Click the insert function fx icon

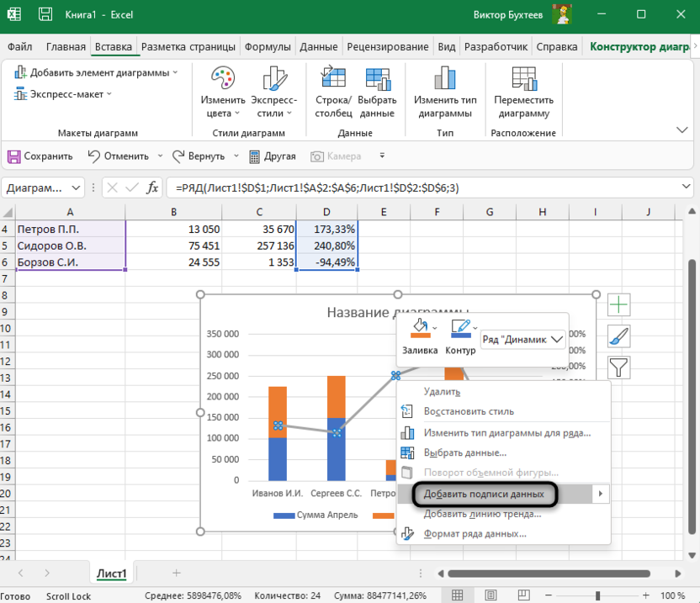coord(152,188)
